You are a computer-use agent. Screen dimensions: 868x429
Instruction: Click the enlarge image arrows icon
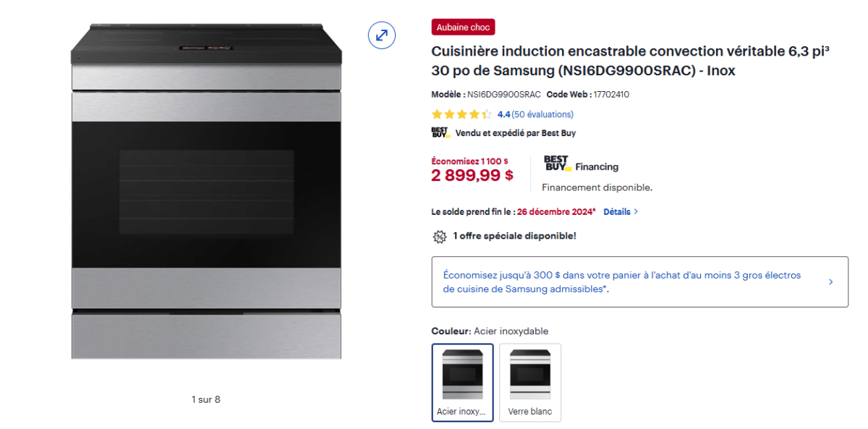[x=381, y=35]
